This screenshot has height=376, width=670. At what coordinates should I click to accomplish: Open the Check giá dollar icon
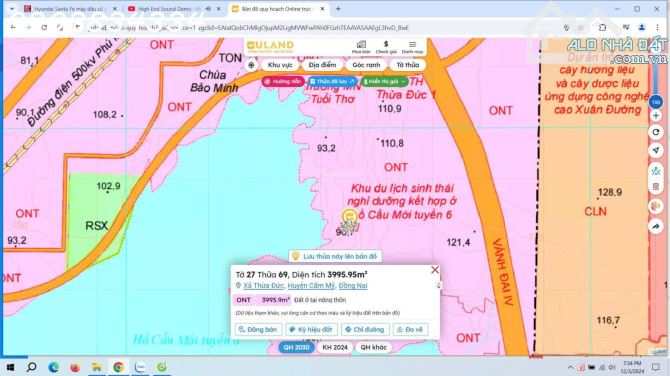pyautogui.click(x=386, y=47)
